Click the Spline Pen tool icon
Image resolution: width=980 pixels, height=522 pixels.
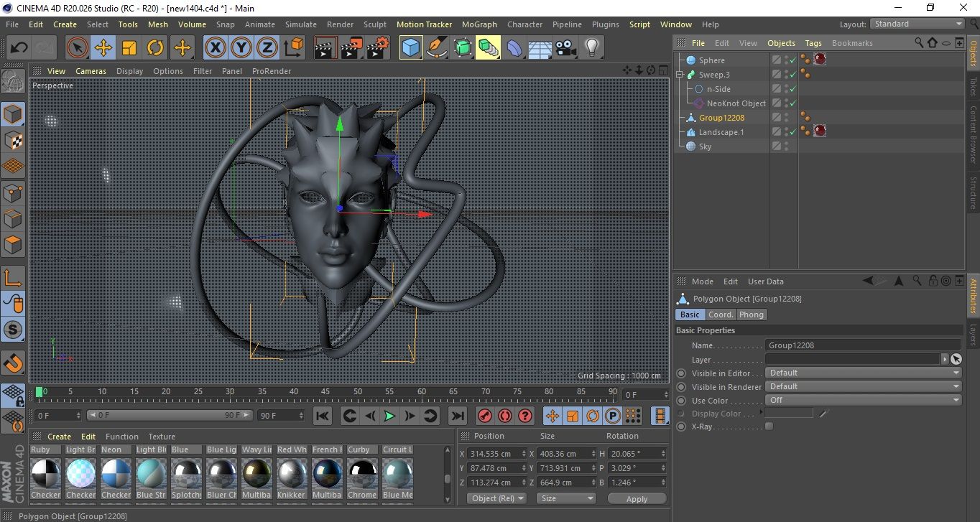(x=437, y=48)
